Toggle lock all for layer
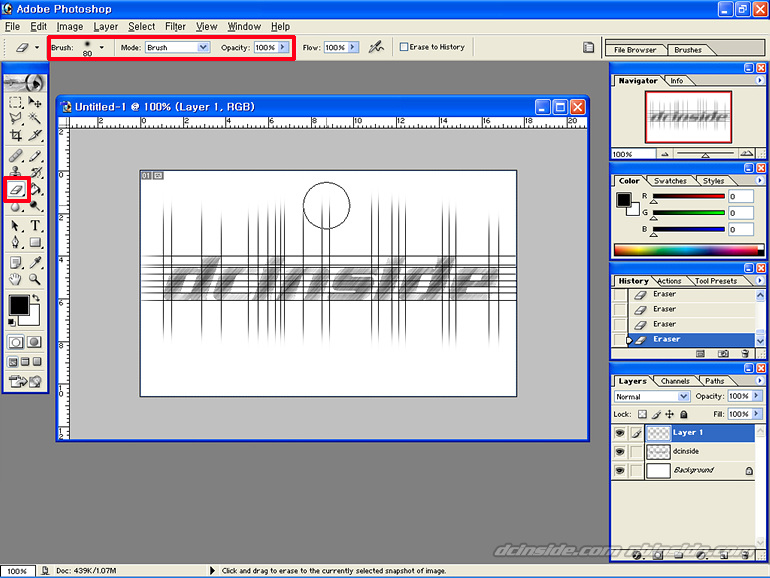Viewport: 770px width, 578px height. point(684,414)
